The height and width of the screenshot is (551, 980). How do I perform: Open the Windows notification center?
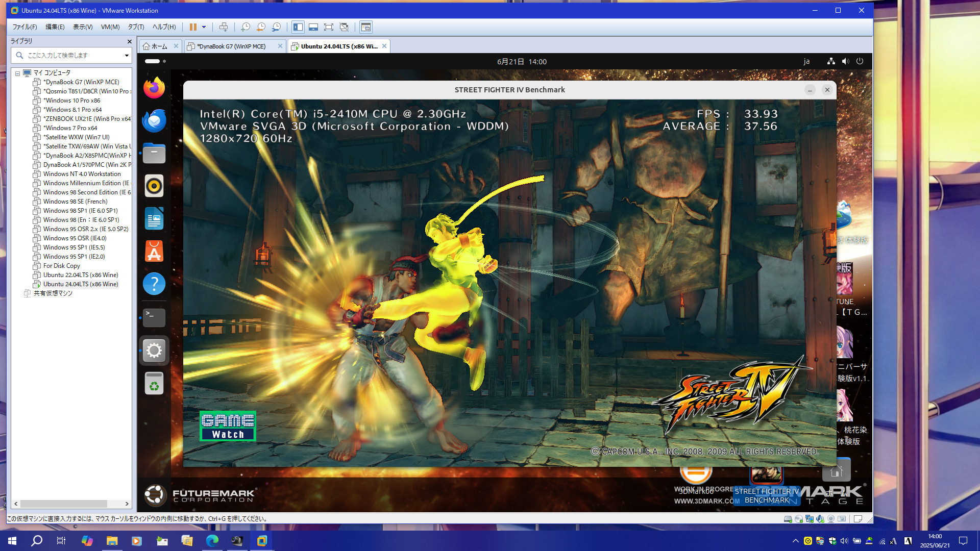(x=963, y=541)
